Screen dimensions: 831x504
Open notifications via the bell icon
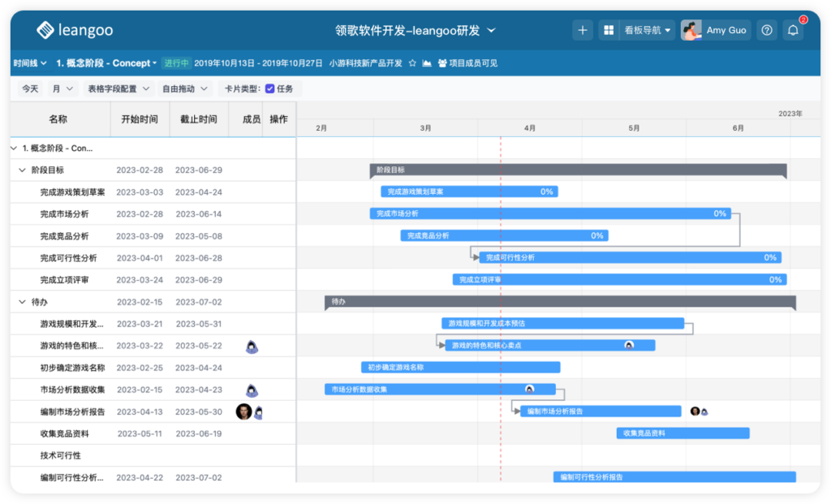(793, 29)
